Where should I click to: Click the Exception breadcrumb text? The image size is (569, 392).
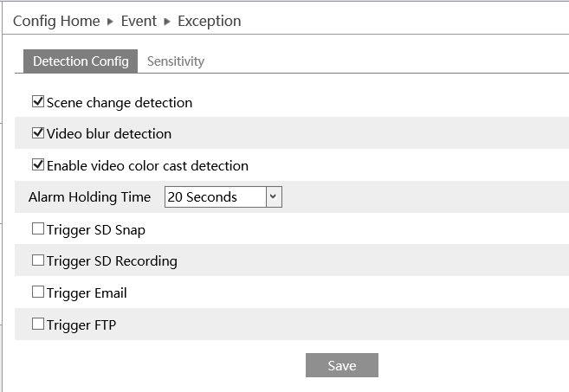(210, 21)
